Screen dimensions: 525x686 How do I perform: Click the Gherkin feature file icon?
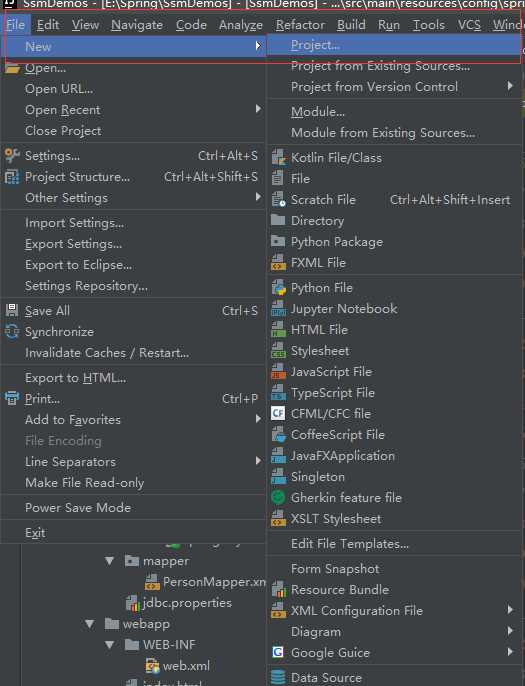(x=278, y=497)
